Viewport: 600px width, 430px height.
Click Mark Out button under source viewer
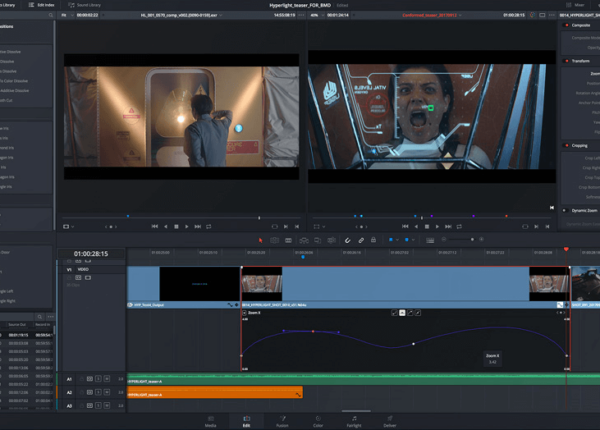pos(297,226)
